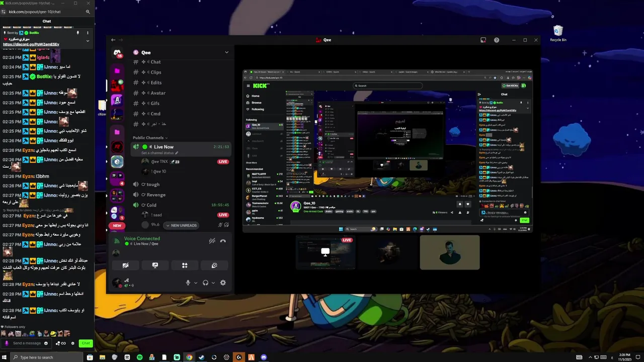644x362 pixels.
Task: Click the zoom magnifier icon in address bar
Action: coord(88,12)
